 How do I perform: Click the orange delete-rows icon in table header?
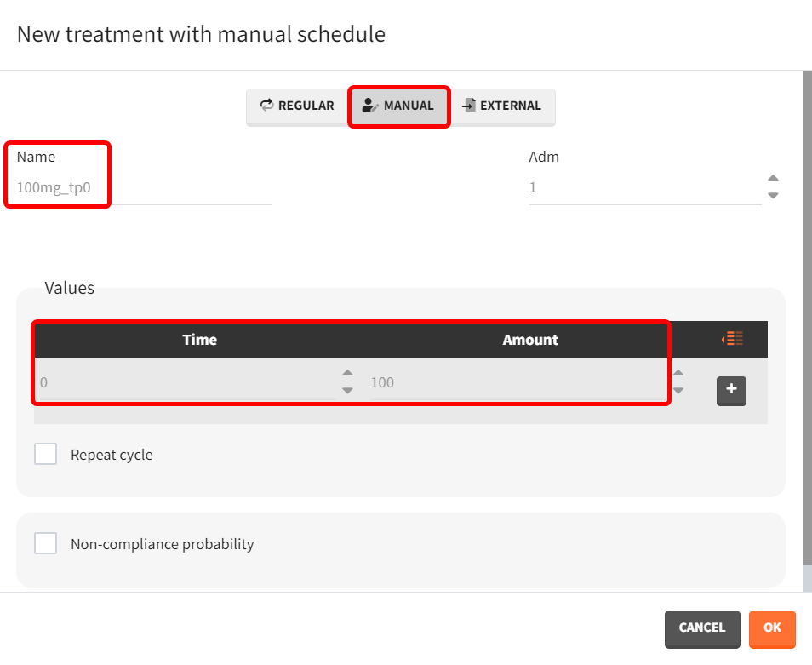click(x=732, y=339)
